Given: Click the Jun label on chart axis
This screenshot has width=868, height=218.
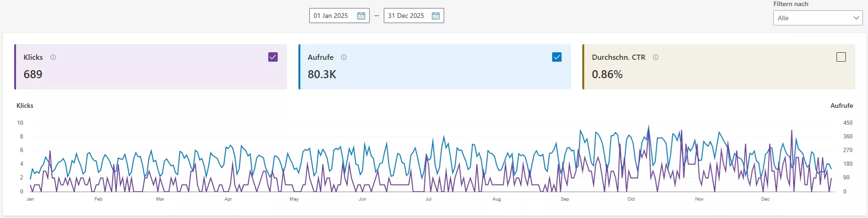Looking at the screenshot, I should [x=362, y=199].
